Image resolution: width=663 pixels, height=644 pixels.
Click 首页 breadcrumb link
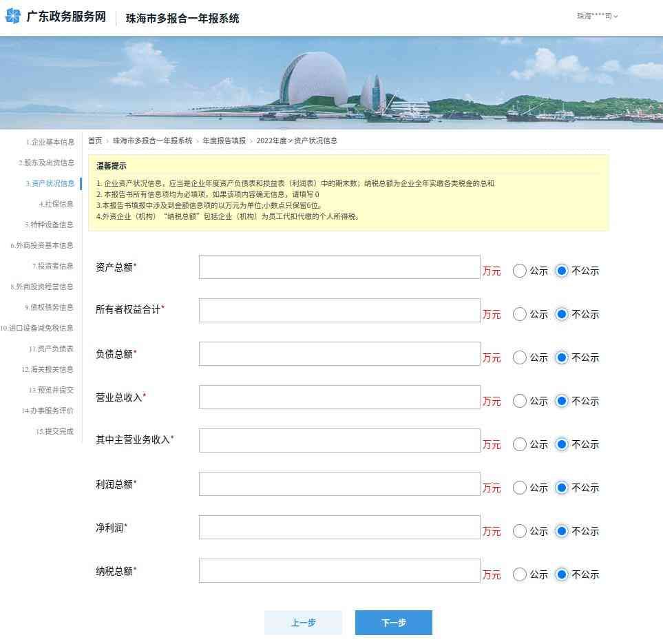[x=95, y=141]
